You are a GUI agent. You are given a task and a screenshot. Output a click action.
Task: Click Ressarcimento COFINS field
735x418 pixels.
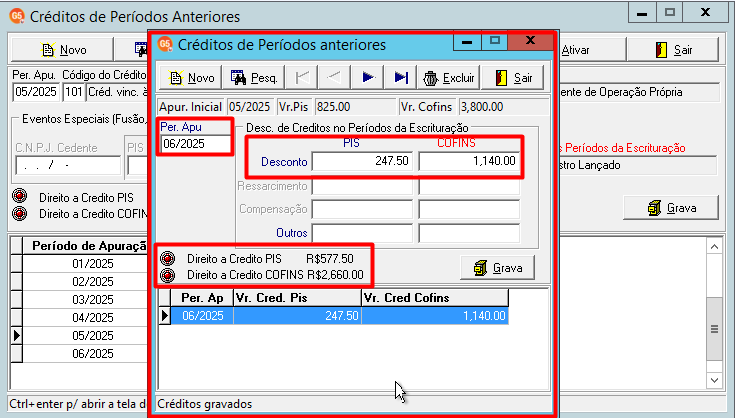[469, 187]
